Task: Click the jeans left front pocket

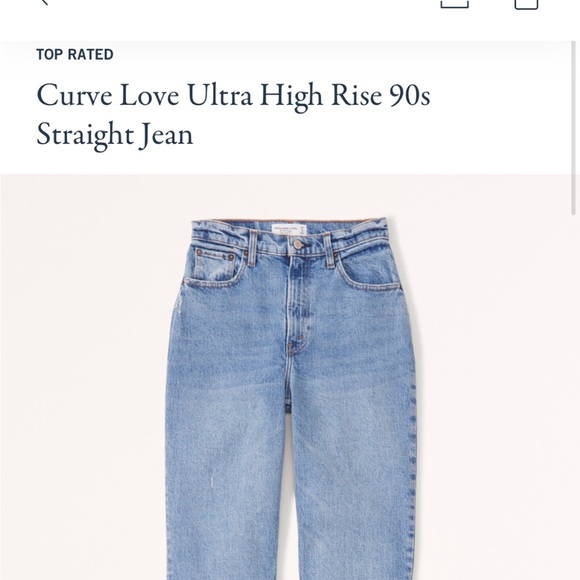Action: (216, 266)
